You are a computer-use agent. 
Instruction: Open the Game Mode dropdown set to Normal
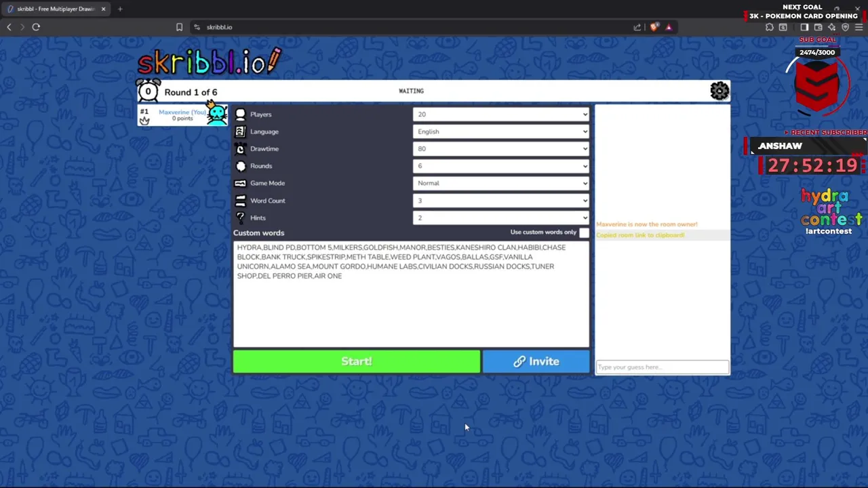click(501, 183)
